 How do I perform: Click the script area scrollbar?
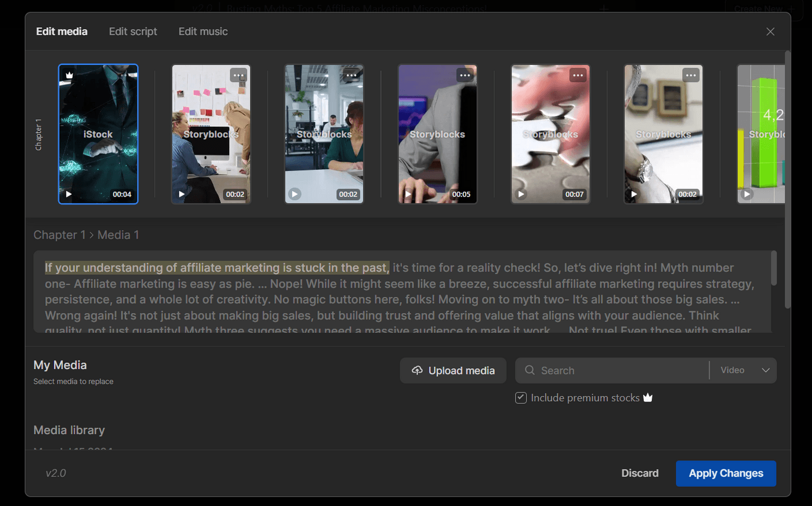point(775,268)
